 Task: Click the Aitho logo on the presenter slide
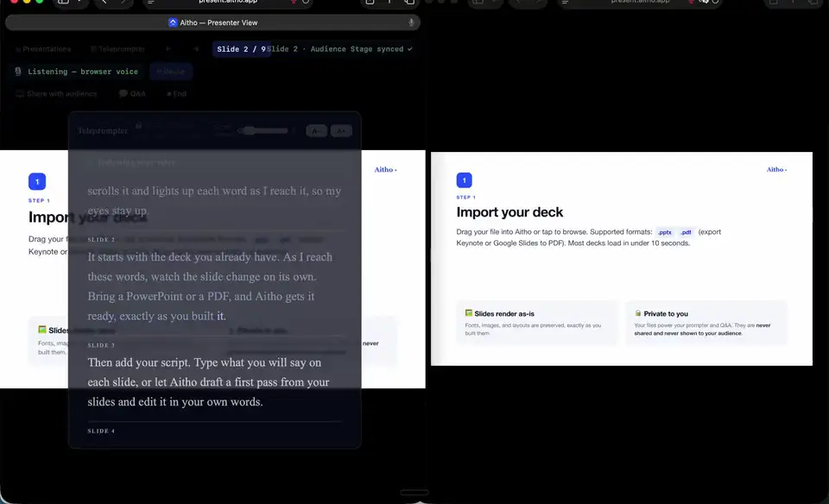click(385, 170)
